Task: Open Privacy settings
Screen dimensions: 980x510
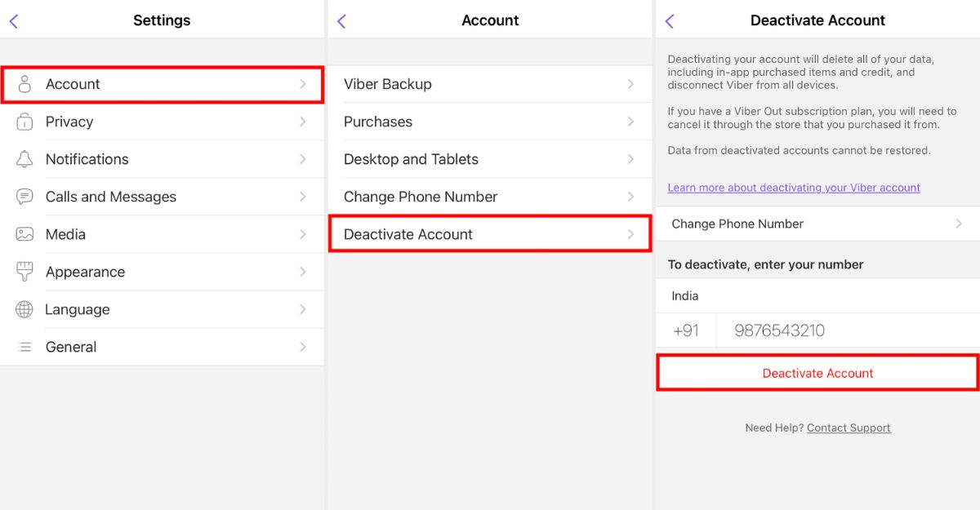Action: point(162,122)
